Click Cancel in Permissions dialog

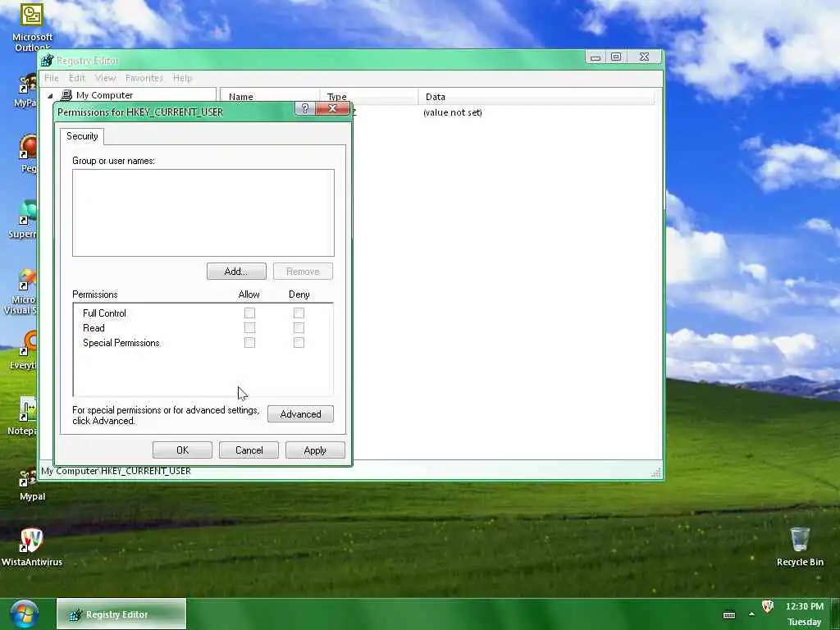click(249, 450)
